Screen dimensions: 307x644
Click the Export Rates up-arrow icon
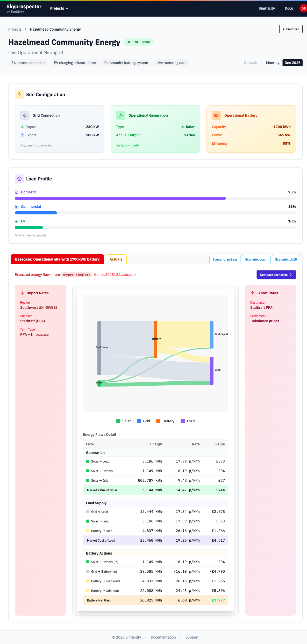(x=252, y=293)
